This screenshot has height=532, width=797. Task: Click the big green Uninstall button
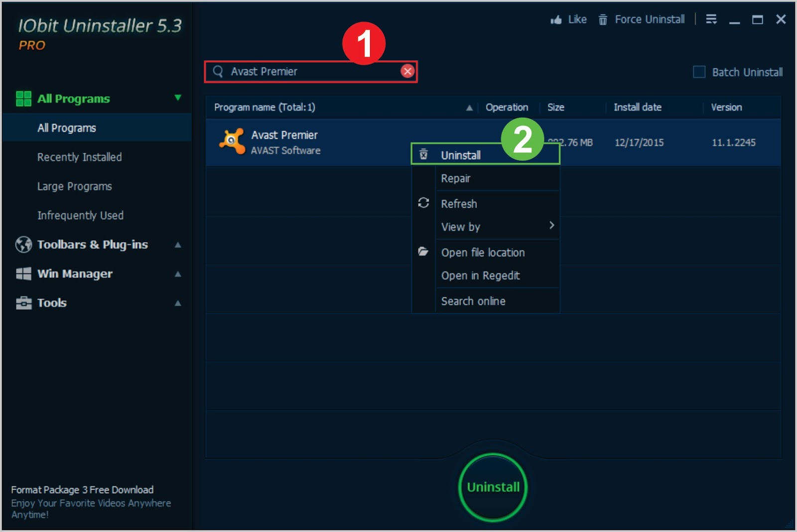(x=493, y=487)
